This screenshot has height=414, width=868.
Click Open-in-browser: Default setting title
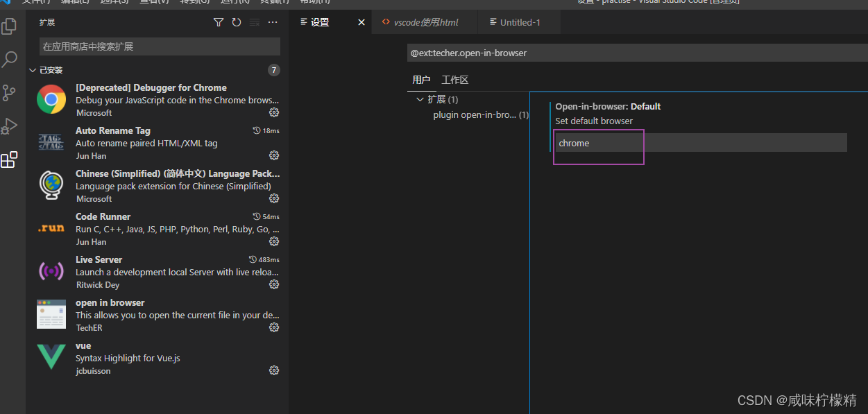[x=608, y=106]
